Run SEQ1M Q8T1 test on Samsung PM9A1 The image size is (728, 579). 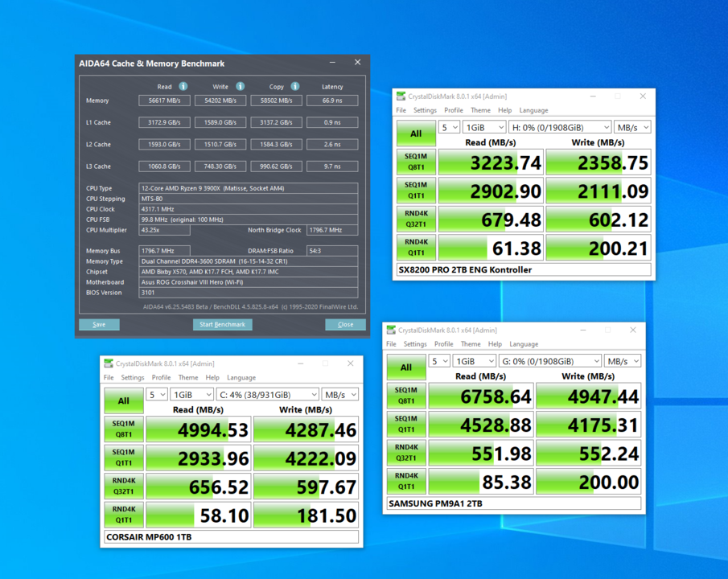click(406, 396)
